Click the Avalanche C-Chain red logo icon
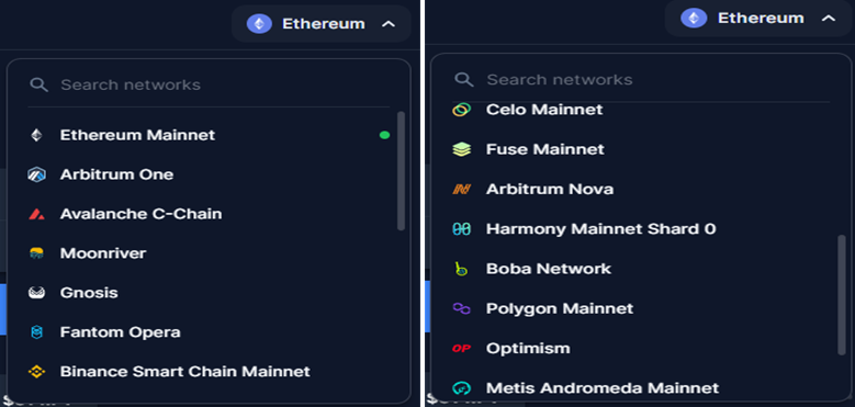 tap(37, 214)
